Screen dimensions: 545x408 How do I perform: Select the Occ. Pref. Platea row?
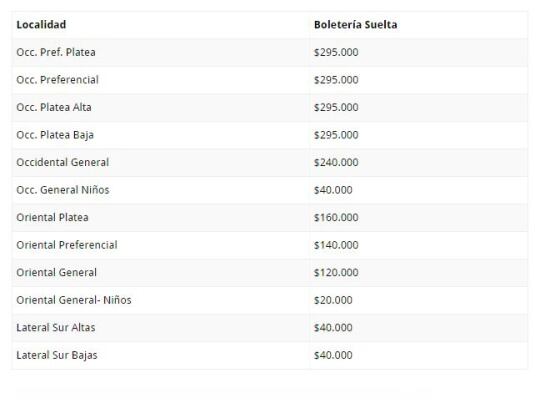tap(270, 52)
